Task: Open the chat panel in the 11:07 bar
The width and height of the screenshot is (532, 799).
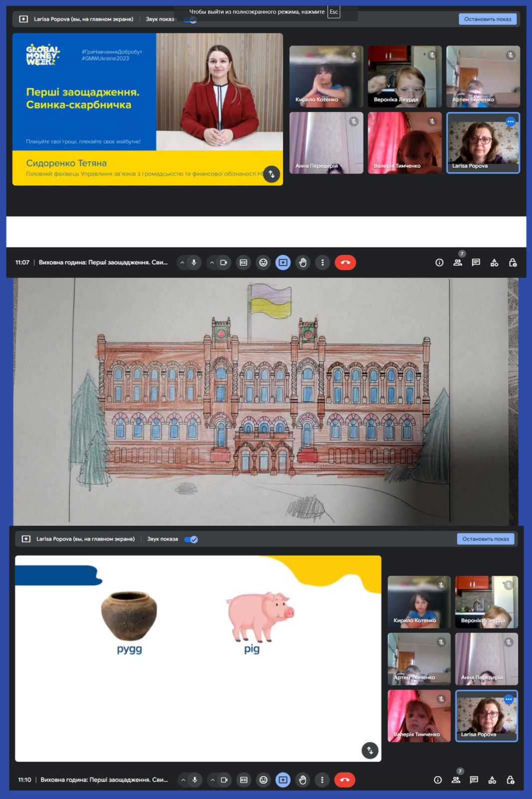Action: [x=476, y=263]
